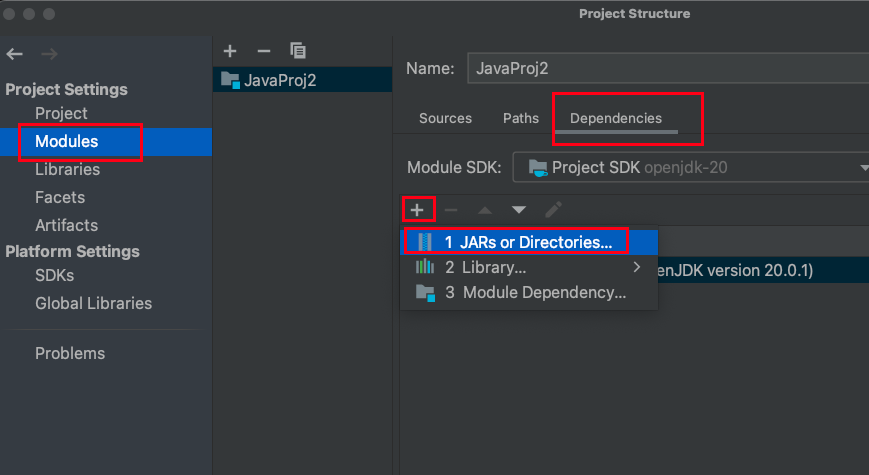The height and width of the screenshot is (475, 869).
Task: Open the Libraries settings
Action: [68, 169]
